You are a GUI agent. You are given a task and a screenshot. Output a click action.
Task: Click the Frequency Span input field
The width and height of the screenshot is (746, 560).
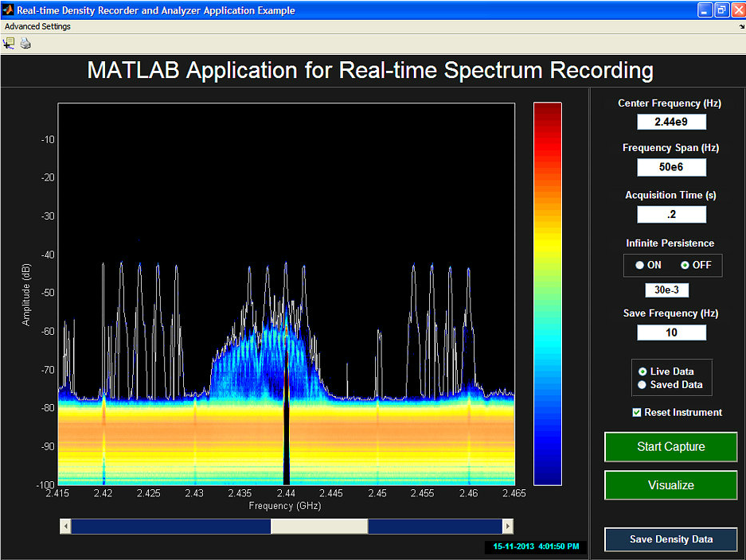(x=671, y=167)
